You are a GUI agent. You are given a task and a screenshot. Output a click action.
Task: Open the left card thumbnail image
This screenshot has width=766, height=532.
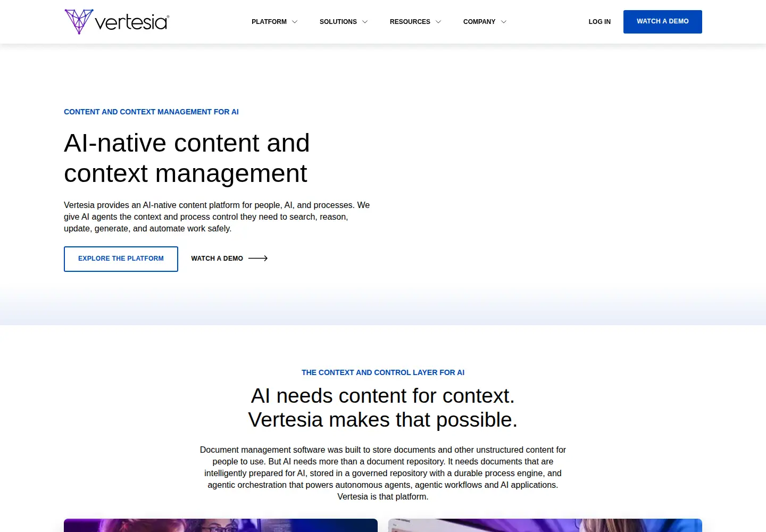tap(221, 526)
